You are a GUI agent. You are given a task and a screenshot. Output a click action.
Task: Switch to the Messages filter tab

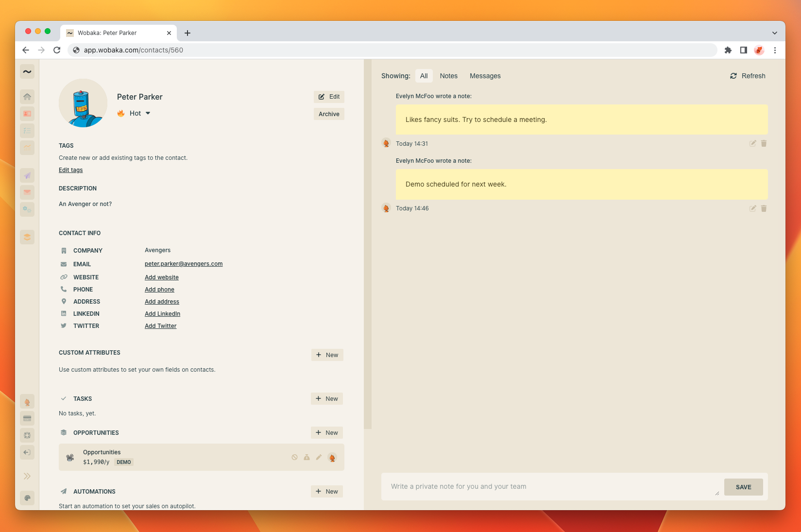tap(485, 76)
